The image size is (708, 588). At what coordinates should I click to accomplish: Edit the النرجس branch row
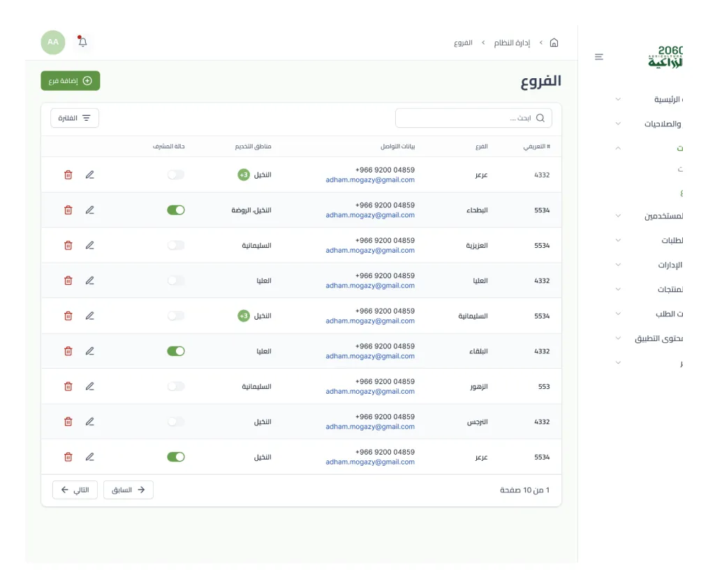coord(89,422)
